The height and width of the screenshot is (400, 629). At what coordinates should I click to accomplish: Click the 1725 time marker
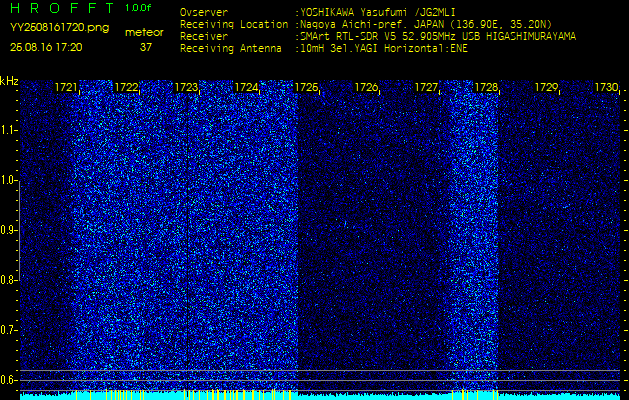[x=306, y=87]
